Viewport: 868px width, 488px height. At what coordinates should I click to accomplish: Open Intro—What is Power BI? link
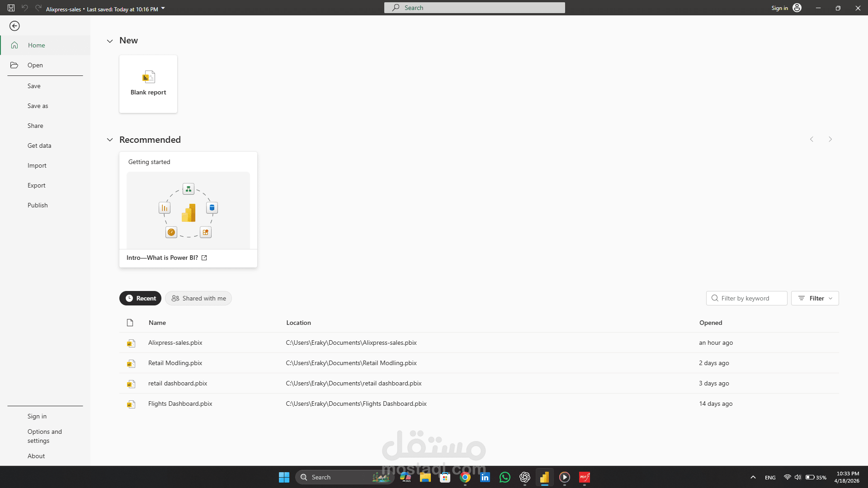pos(162,258)
